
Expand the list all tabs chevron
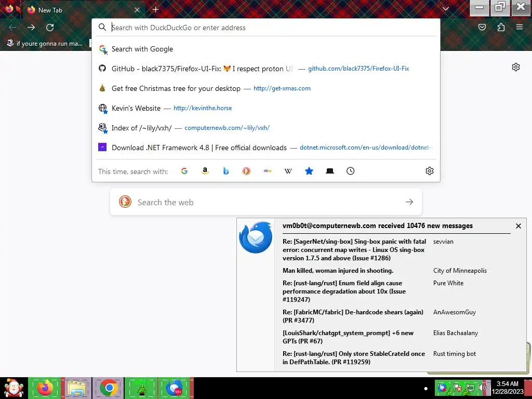click(446, 9)
